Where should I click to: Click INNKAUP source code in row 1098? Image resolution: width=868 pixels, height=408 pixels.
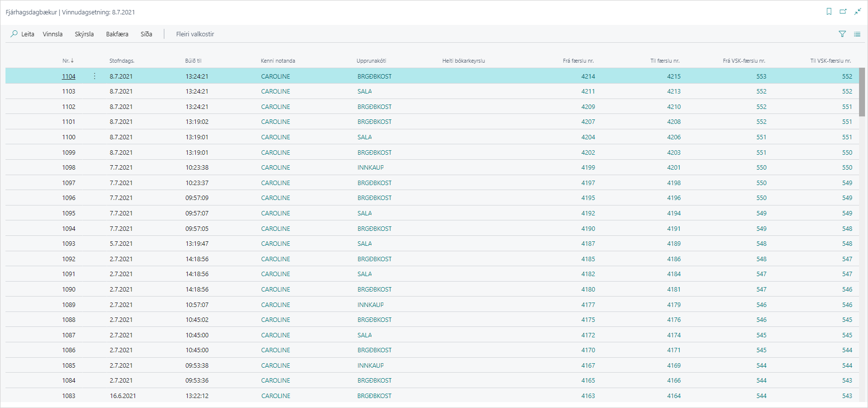point(371,168)
